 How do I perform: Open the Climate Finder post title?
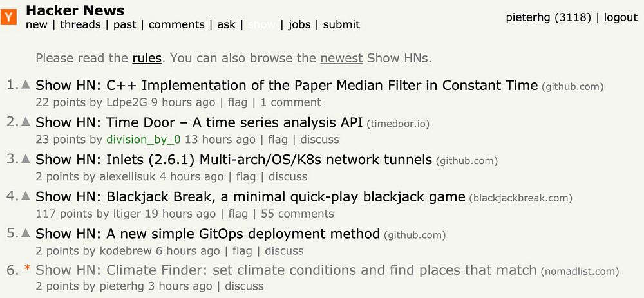click(x=286, y=270)
